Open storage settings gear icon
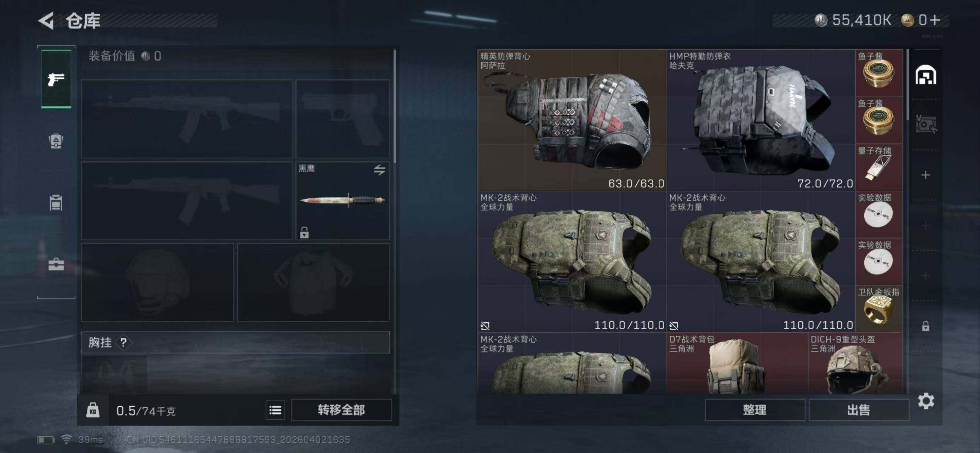The height and width of the screenshot is (453, 980). pos(925,401)
